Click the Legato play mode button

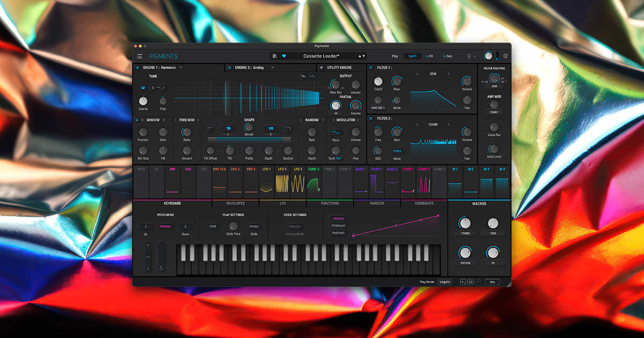pos(445,282)
